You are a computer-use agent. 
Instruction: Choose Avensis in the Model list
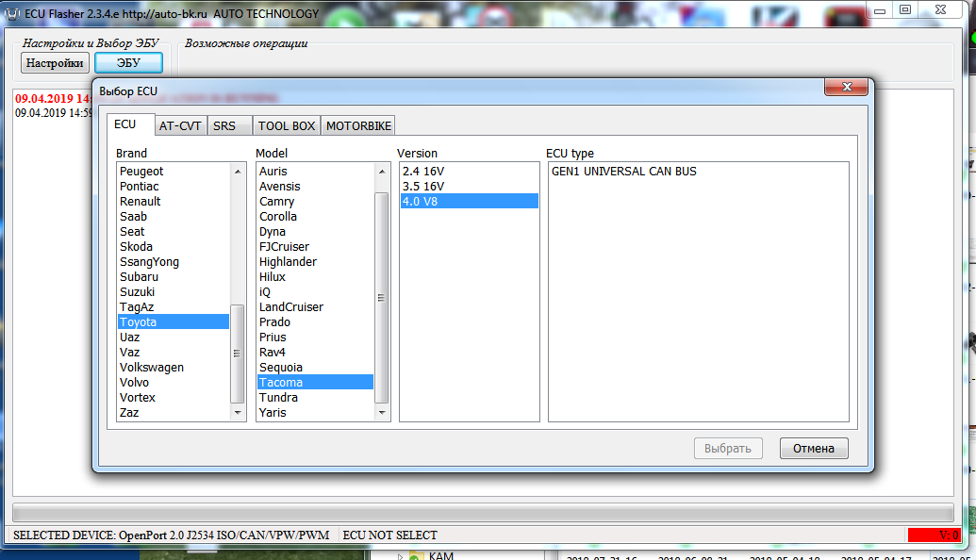(x=316, y=186)
